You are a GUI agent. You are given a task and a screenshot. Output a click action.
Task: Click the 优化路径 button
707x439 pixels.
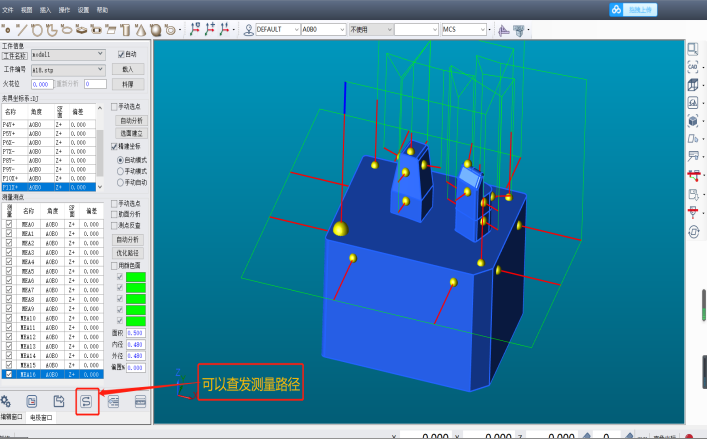(x=127, y=254)
